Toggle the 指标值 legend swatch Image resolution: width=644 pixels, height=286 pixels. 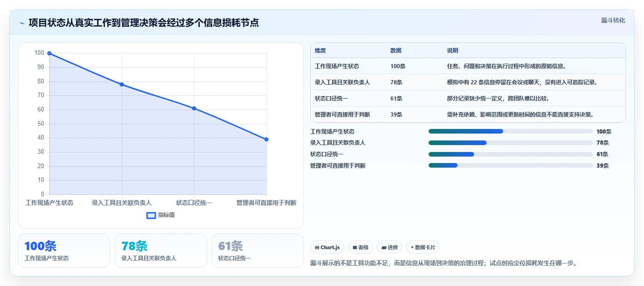(151, 216)
